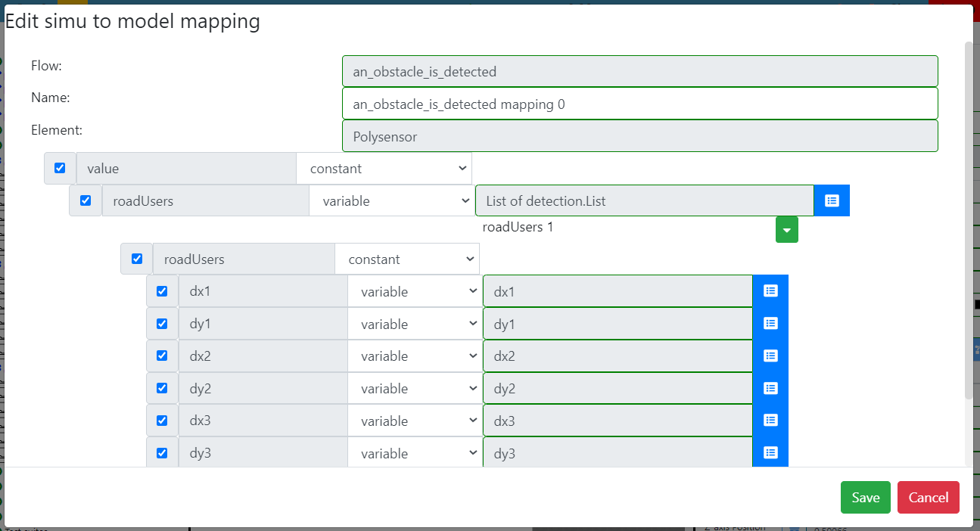Open variable list icon for dy1 row

tap(770, 323)
